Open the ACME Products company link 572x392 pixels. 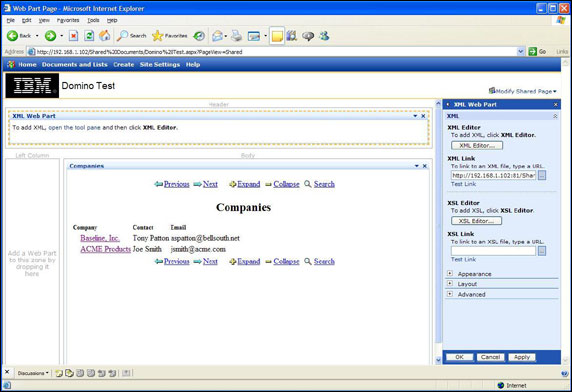[x=105, y=249]
